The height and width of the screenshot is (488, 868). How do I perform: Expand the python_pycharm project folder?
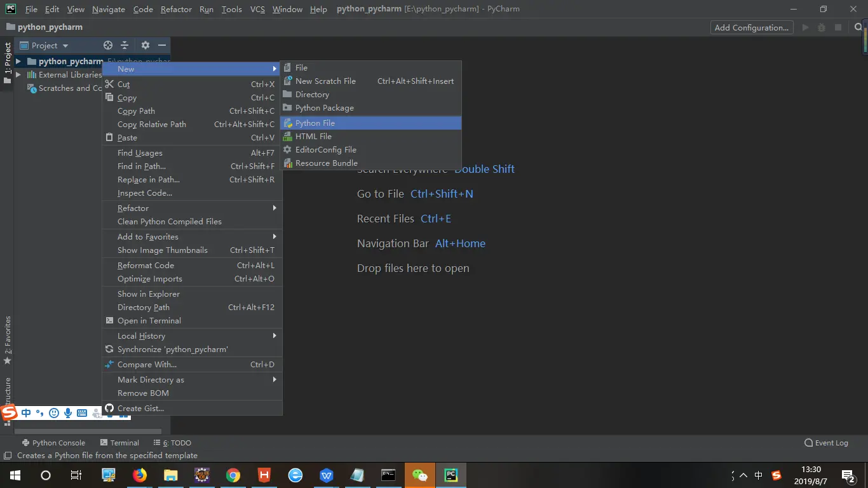pyautogui.click(x=18, y=62)
